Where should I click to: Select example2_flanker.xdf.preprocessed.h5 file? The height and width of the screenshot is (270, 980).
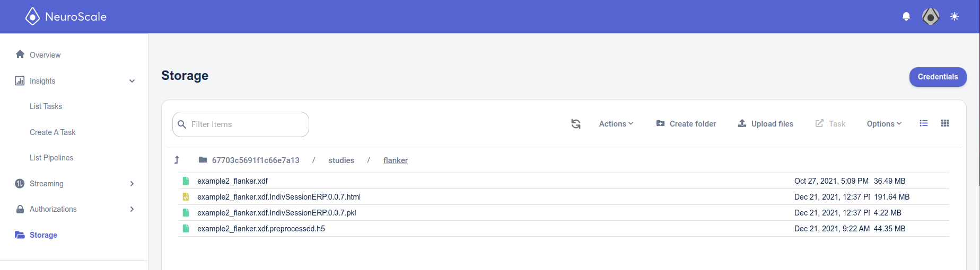pyautogui.click(x=261, y=229)
